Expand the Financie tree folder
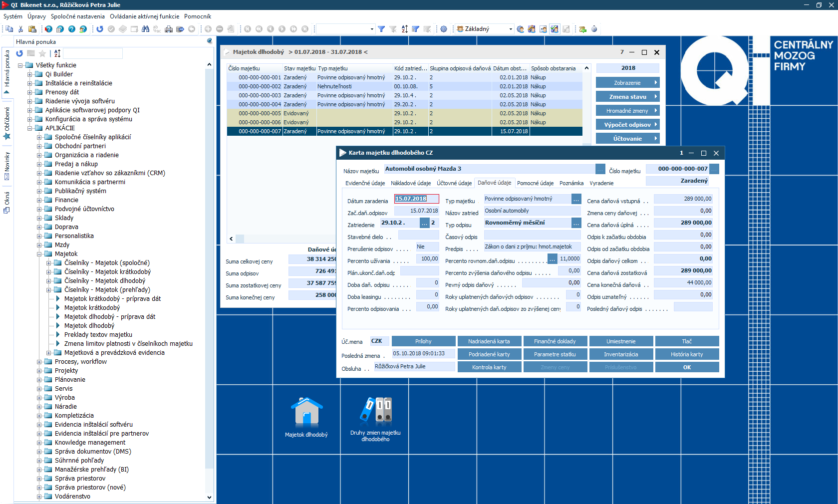Viewport: 838px width, 504px height. tap(39, 200)
